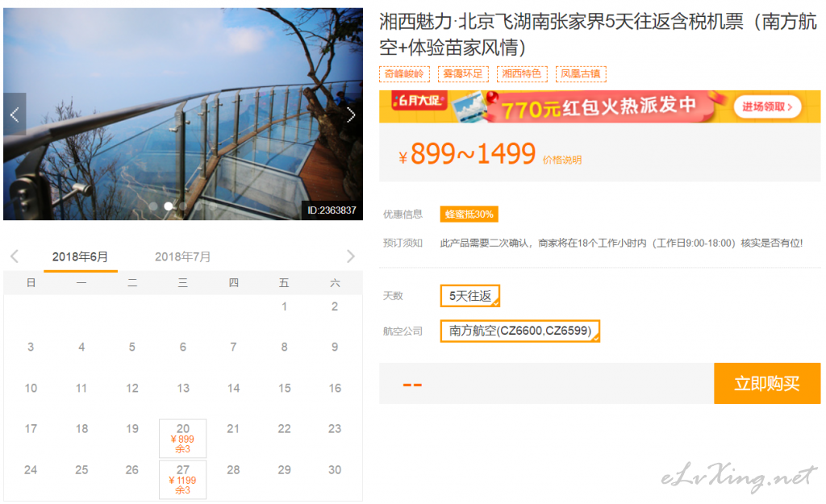The image size is (826, 504).
Task: Click the 6月大促 promotion badge
Action: (x=419, y=100)
